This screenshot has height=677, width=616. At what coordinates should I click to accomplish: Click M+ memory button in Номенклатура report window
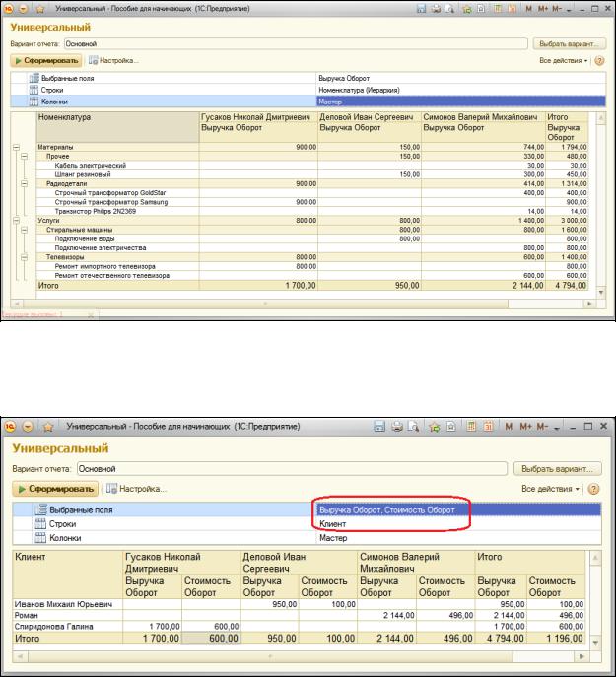tap(542, 9)
